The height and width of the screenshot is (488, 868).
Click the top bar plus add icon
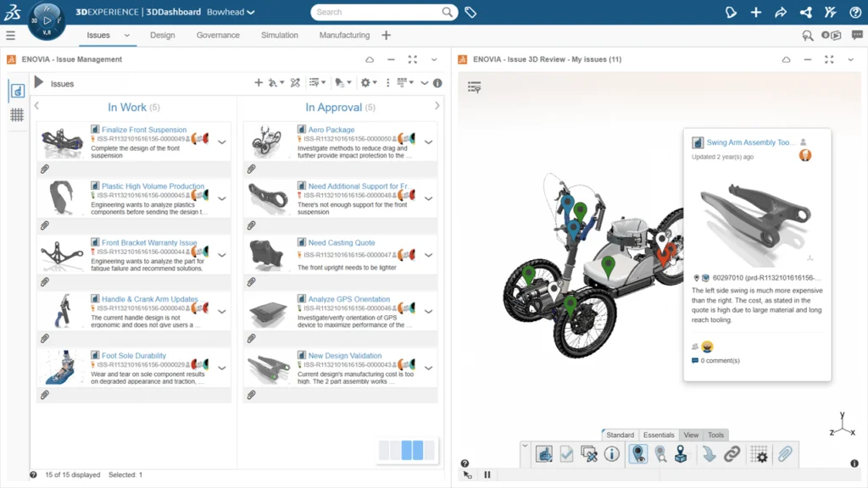[x=755, y=12]
